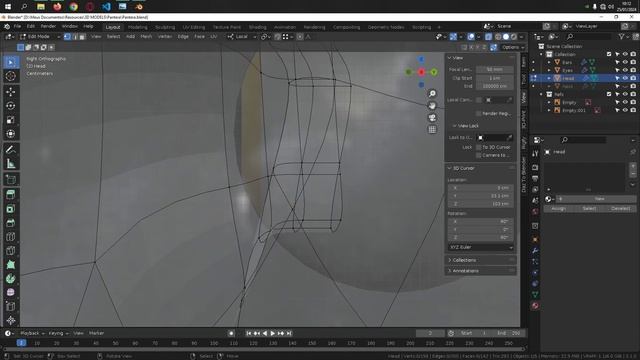Enable Lock To 3D Cursor checkbox
Viewport: 640px width, 360px height.
coord(479,147)
